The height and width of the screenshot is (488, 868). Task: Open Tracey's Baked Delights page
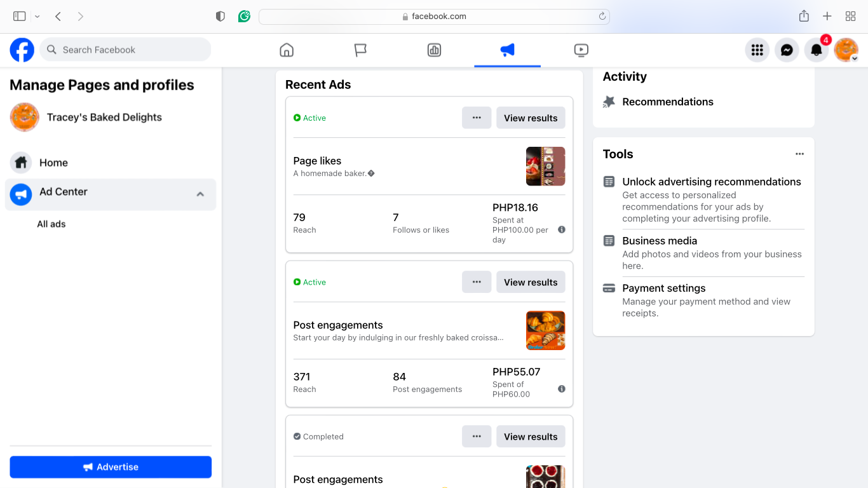click(104, 117)
